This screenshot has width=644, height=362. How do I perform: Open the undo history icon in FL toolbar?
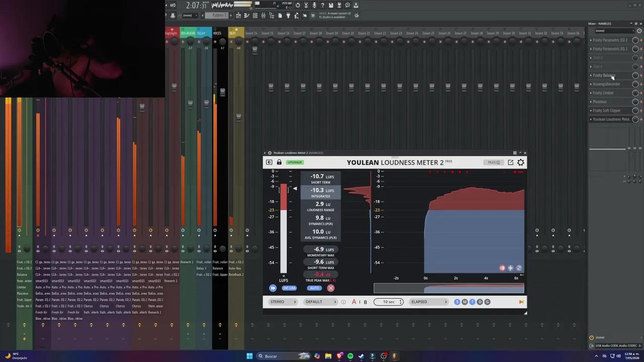coord(298,6)
